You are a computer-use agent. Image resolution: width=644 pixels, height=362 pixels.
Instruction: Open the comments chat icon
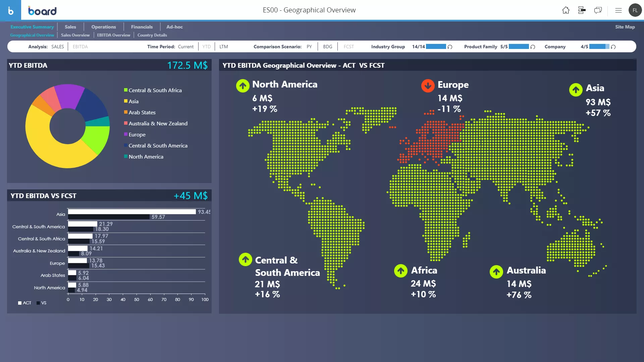[x=598, y=10]
